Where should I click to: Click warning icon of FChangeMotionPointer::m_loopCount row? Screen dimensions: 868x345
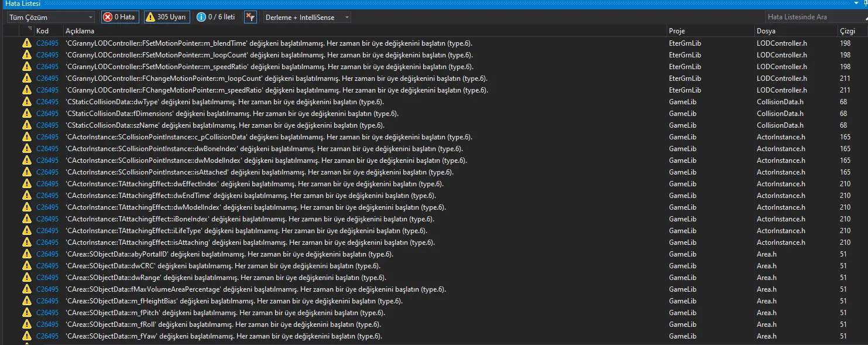coord(26,78)
